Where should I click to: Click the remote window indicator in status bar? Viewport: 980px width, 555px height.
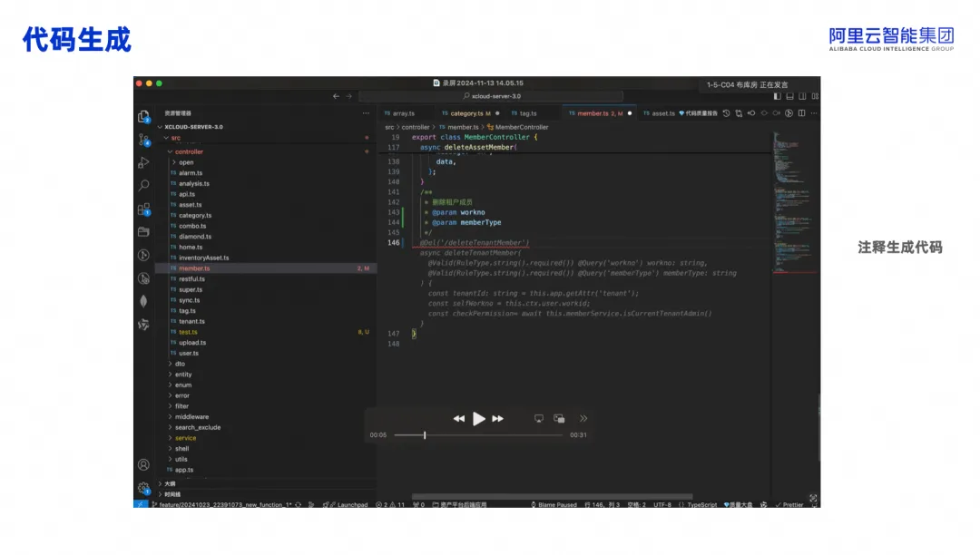click(141, 504)
